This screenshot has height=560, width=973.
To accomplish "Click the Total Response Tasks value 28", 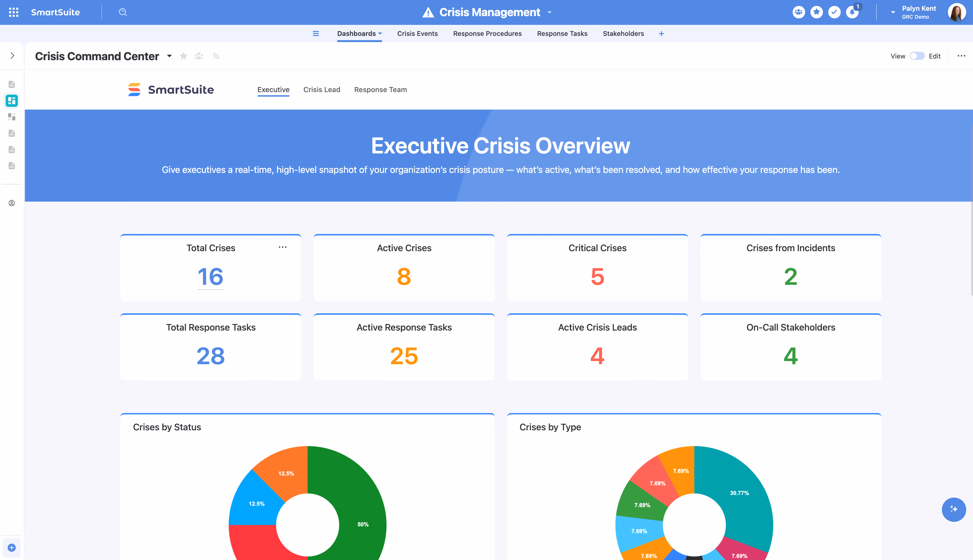I will (x=210, y=356).
